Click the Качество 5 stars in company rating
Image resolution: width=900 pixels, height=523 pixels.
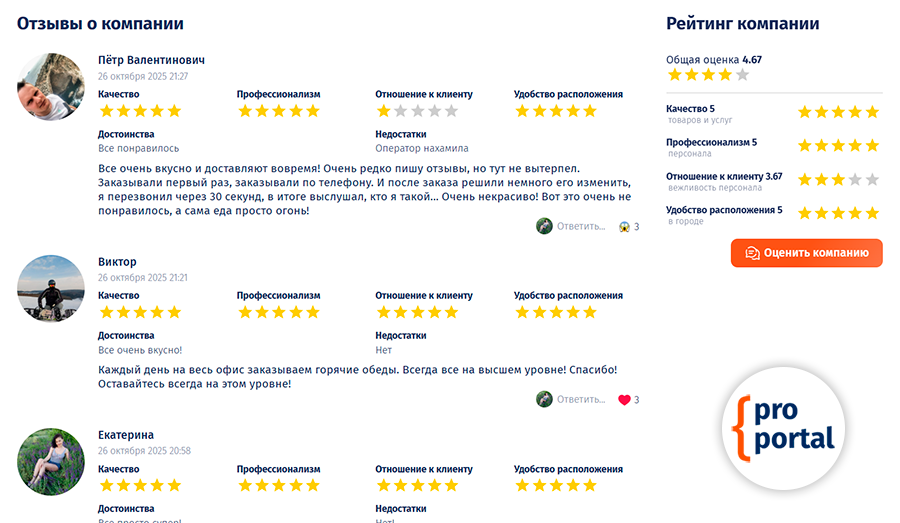coord(838,112)
